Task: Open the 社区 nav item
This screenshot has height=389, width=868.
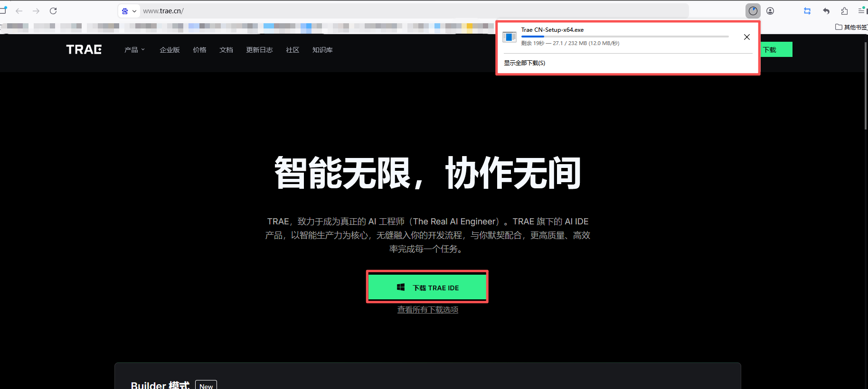Action: pyautogui.click(x=292, y=50)
